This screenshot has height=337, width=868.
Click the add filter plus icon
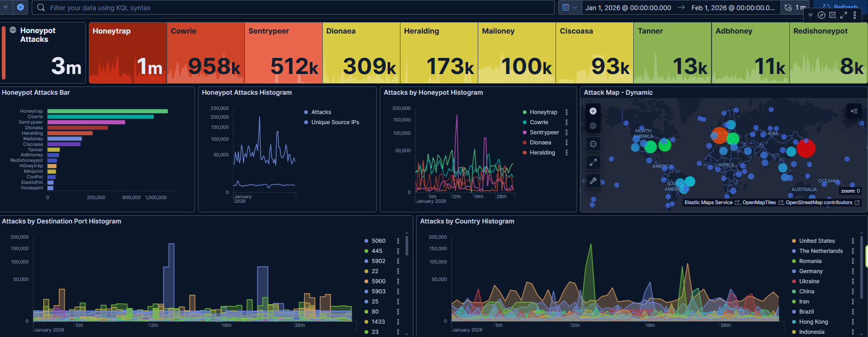[x=21, y=7]
